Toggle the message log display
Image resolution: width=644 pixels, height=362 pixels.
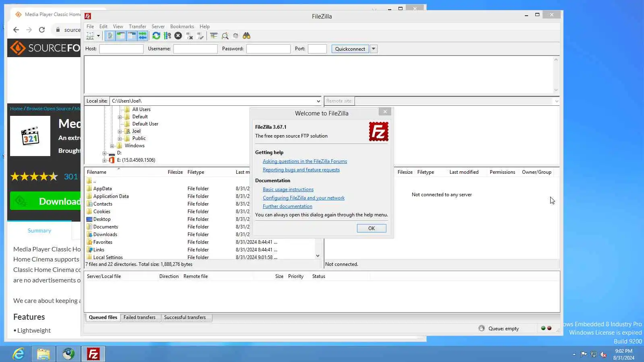click(110, 36)
